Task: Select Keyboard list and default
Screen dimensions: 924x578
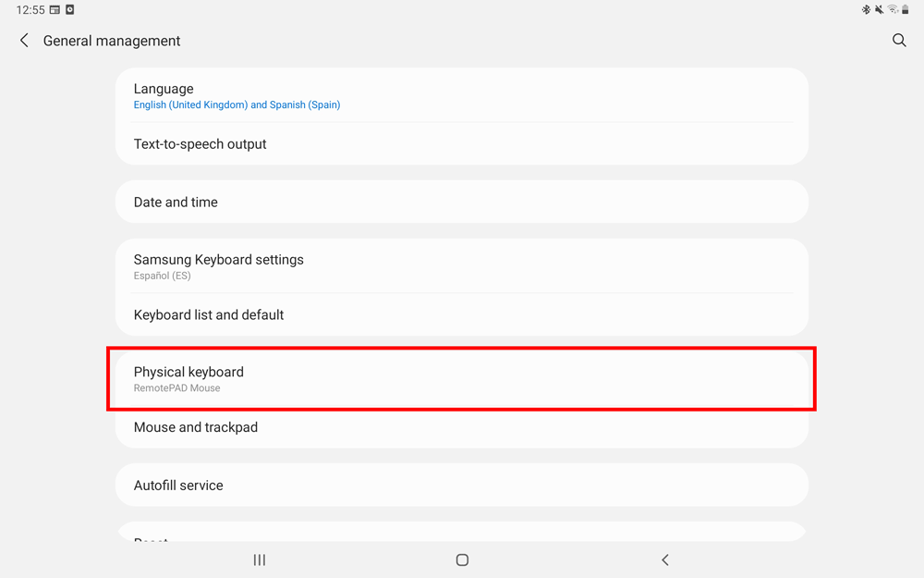Action: (x=462, y=314)
